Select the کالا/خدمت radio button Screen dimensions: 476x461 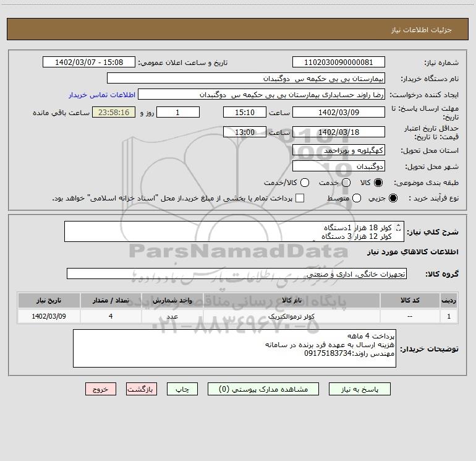pos(305,183)
